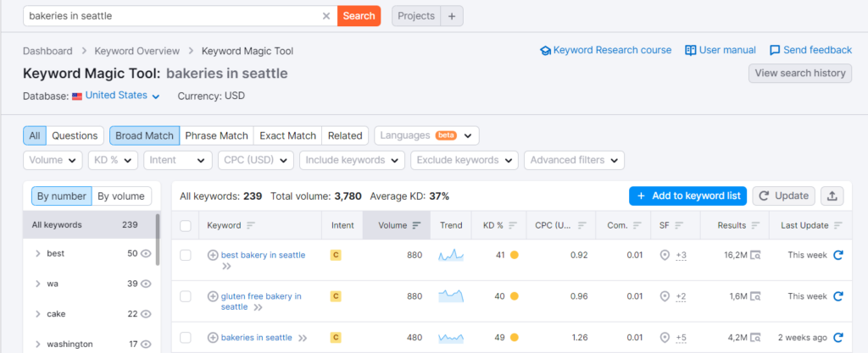This screenshot has width=868, height=353.
Task: Sort by Results column sort icon
Action: 756,225
